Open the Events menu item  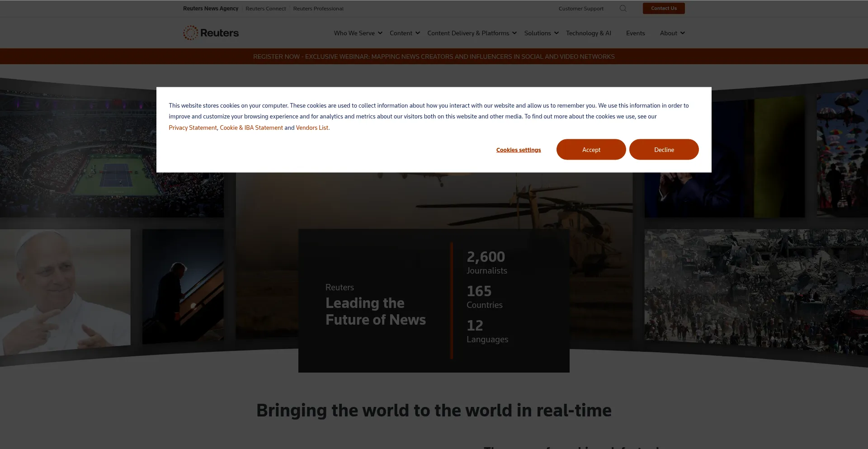point(636,33)
